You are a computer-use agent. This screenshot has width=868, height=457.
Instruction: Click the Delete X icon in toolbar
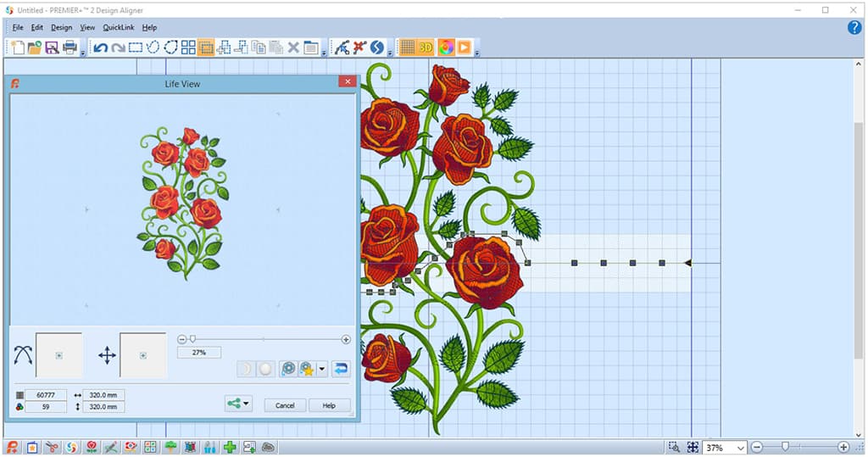[293, 47]
